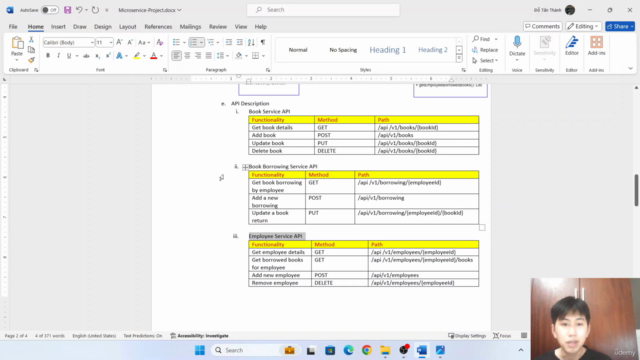Open Change Case dropdown

point(144,42)
